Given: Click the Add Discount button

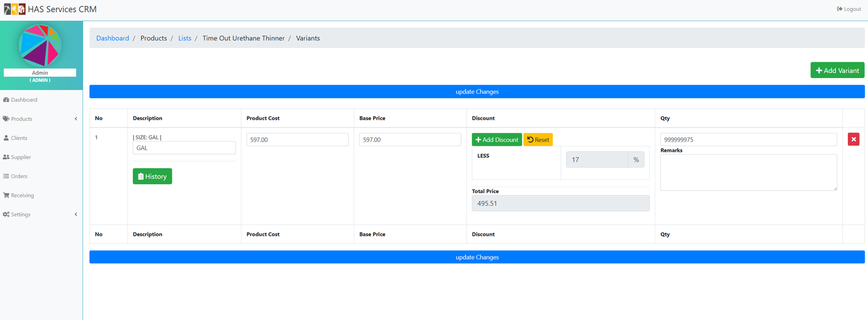Looking at the screenshot, I should pyautogui.click(x=496, y=140).
